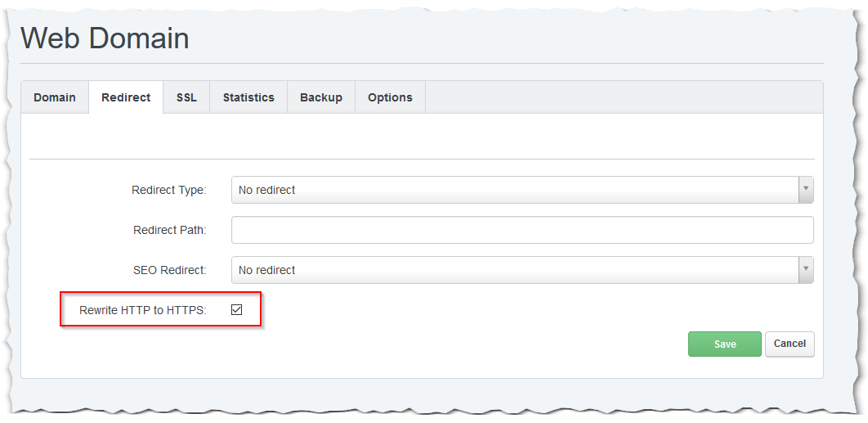Image resolution: width=868 pixels, height=423 pixels.
Task: Click the Cancel button
Action: click(790, 344)
